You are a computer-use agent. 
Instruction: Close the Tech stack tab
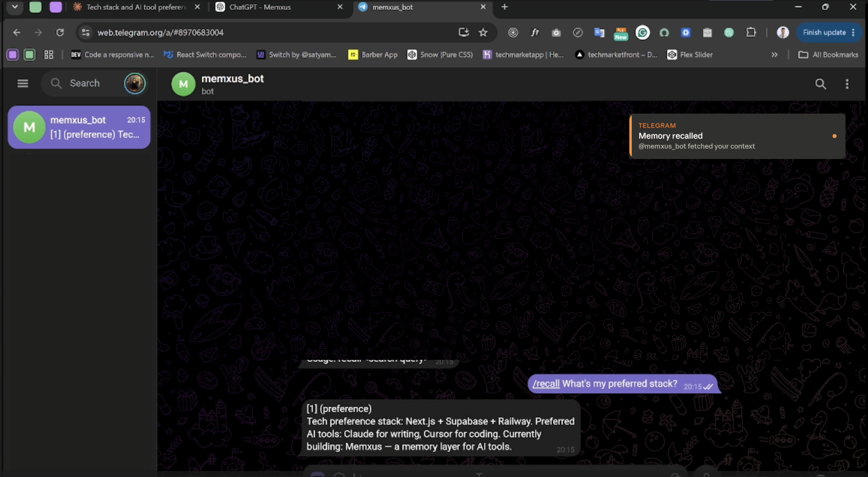(x=198, y=7)
